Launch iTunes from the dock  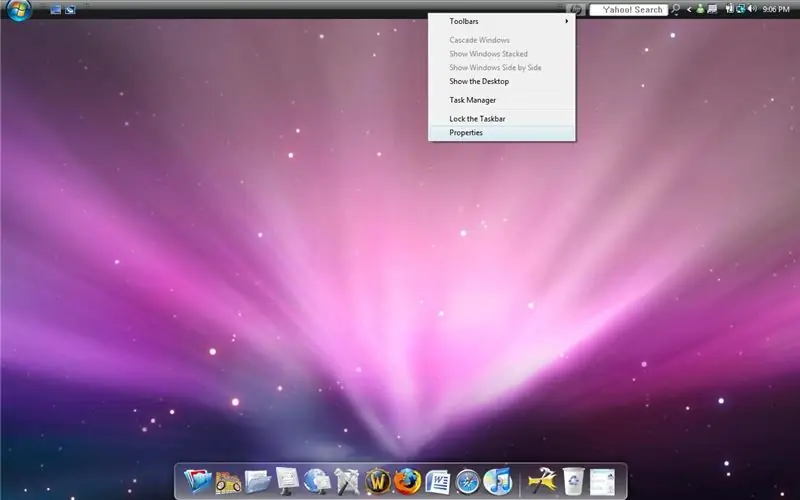pyautogui.click(x=497, y=481)
